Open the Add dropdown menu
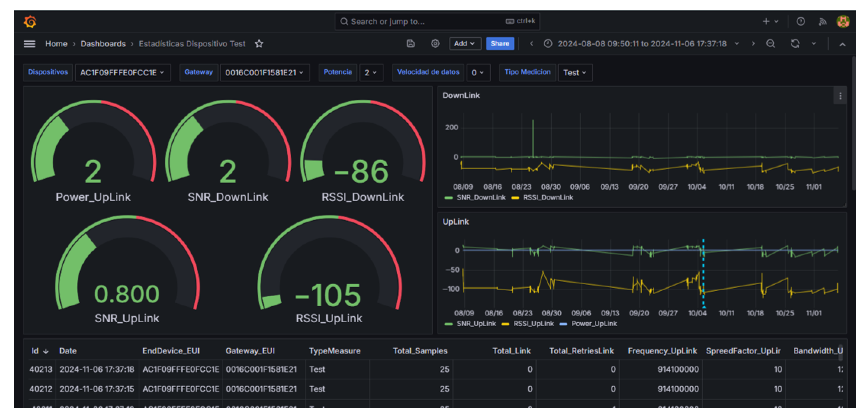Image resolution: width=868 pixels, height=416 pixels. [x=464, y=44]
